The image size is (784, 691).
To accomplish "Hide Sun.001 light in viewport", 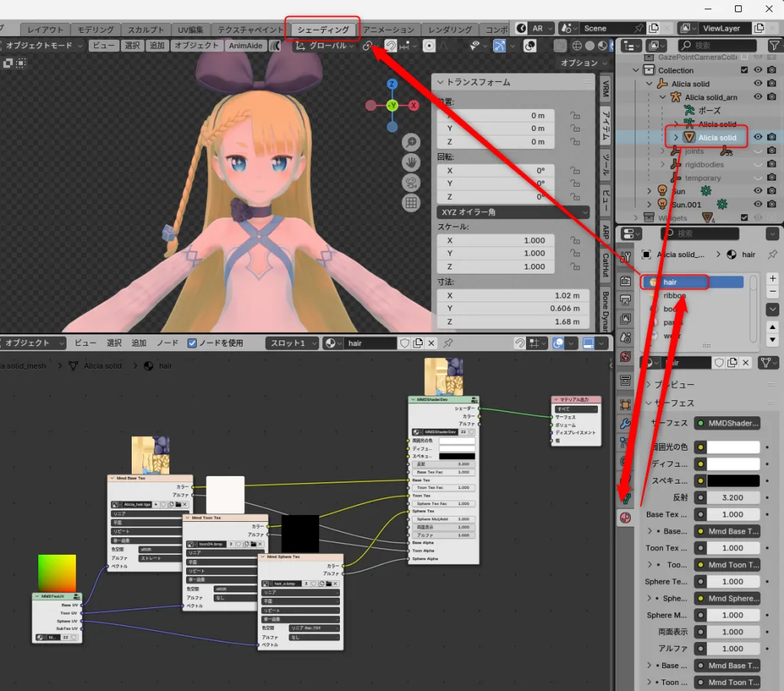I will [x=758, y=204].
